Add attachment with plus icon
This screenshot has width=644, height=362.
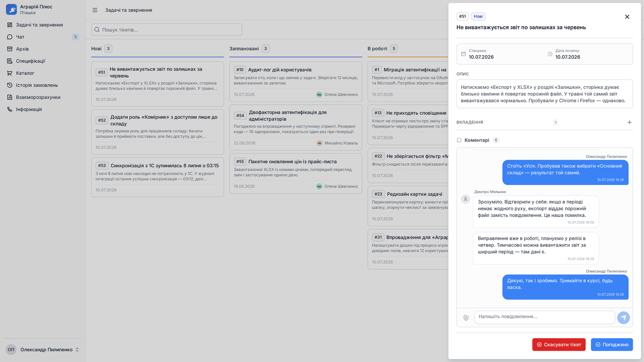[x=630, y=122]
